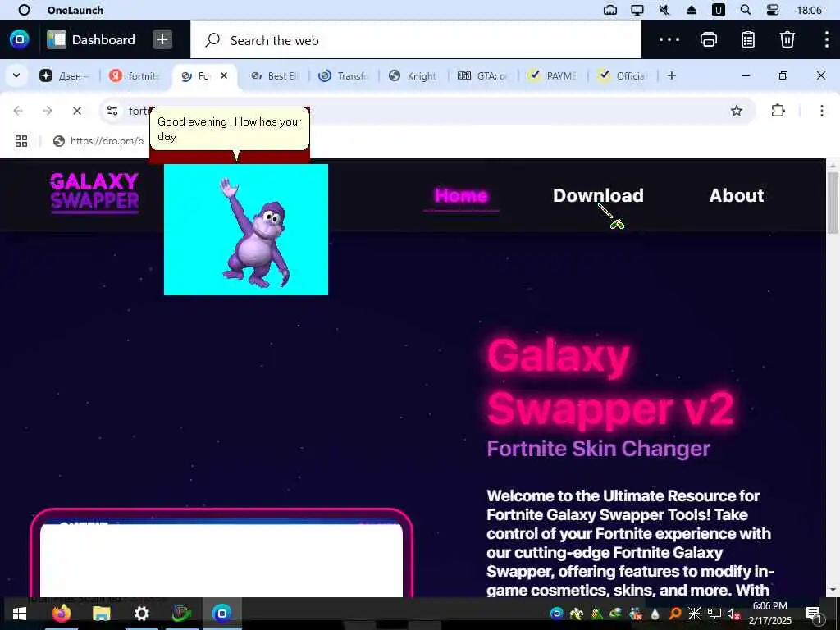Viewport: 840px width, 630px height.
Task: Go forward to next page
Action: click(48, 111)
